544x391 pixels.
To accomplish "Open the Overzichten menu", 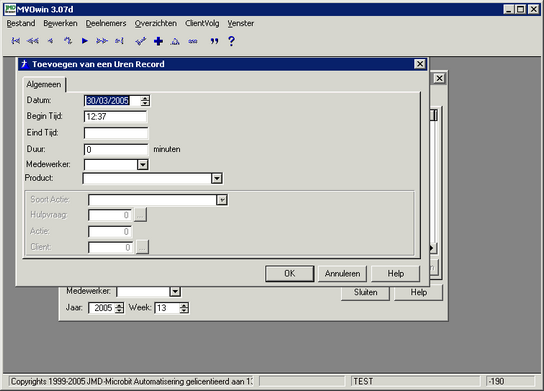I will (156, 23).
